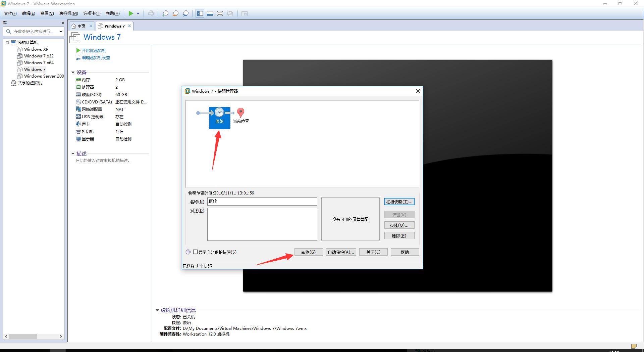
Task: Click the console view icon on toolbar
Action: pos(245,13)
